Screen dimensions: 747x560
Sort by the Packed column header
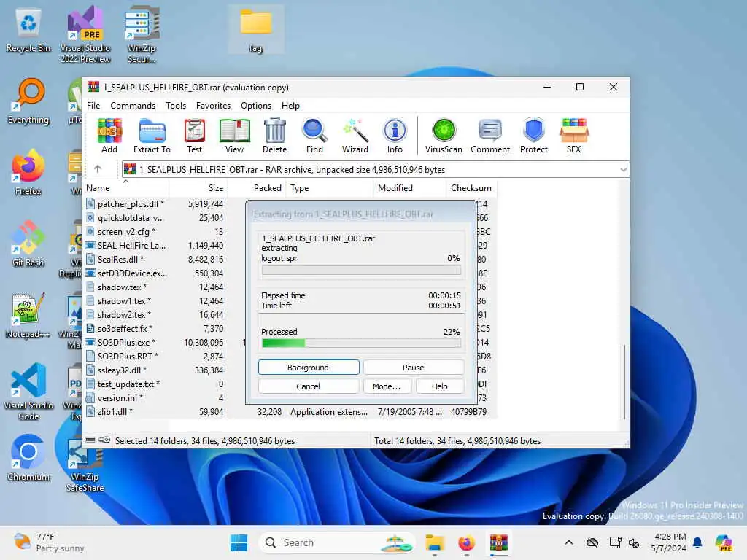pos(256,188)
